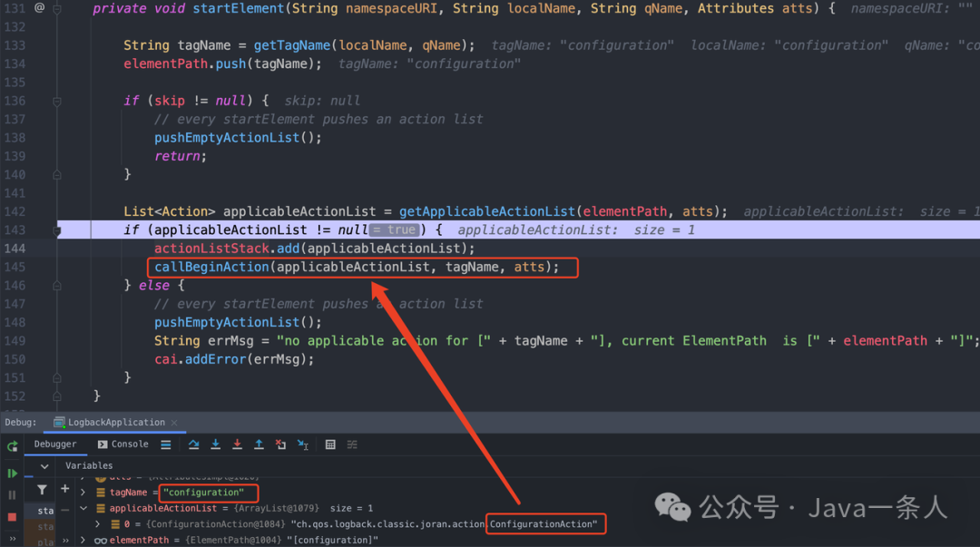The width and height of the screenshot is (980, 547).
Task: Click the fold end marker at line 152
Action: click(57, 396)
